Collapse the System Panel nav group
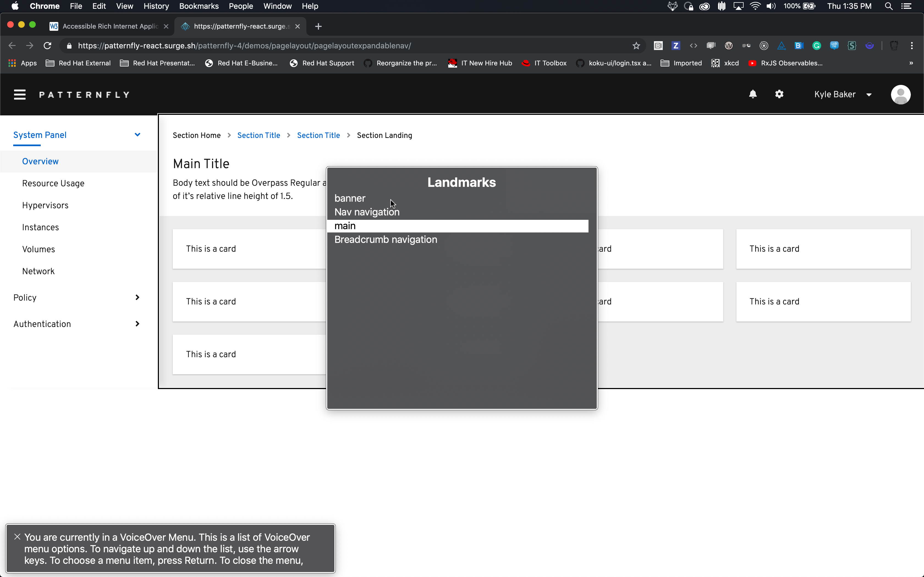 coord(137,135)
